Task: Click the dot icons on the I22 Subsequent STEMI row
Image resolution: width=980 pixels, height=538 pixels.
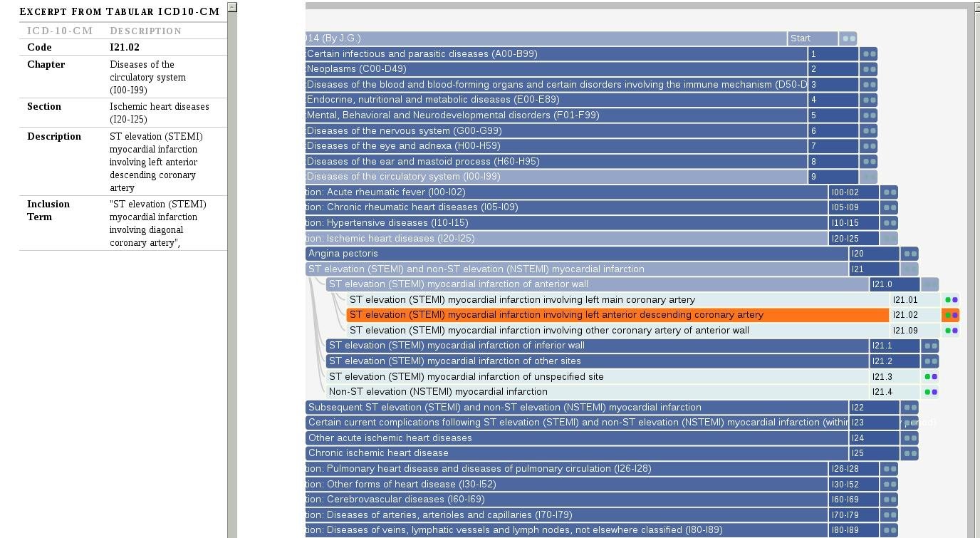Action: [x=909, y=407]
